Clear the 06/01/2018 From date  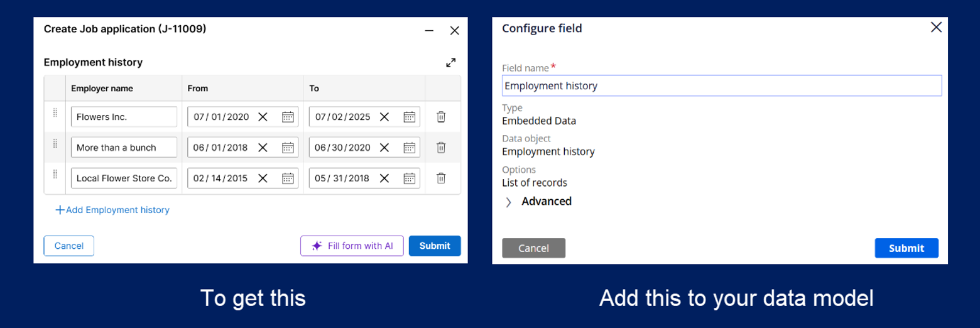coord(263,148)
